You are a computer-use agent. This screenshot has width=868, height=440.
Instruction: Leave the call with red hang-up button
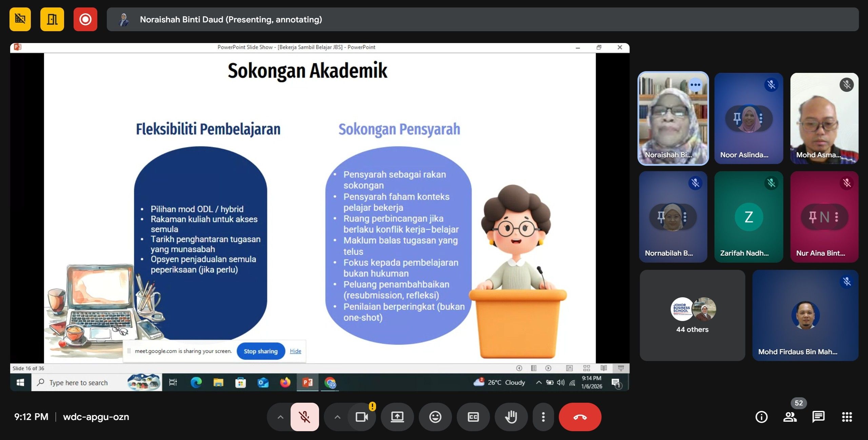point(580,417)
